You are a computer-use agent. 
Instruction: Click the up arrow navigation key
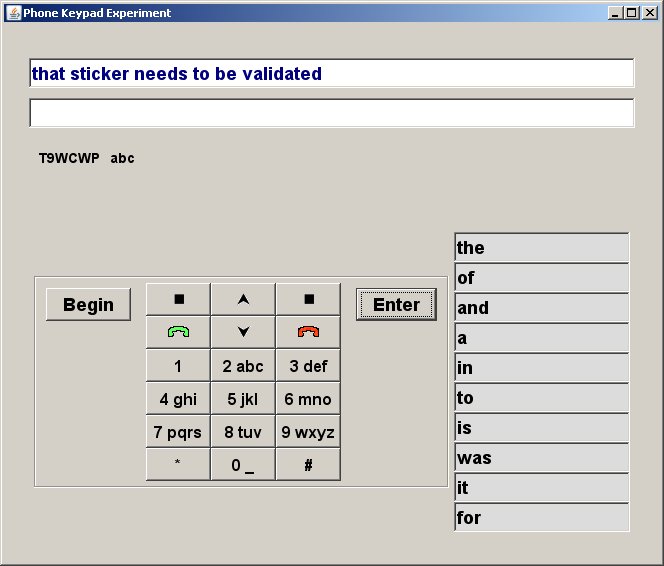(243, 299)
